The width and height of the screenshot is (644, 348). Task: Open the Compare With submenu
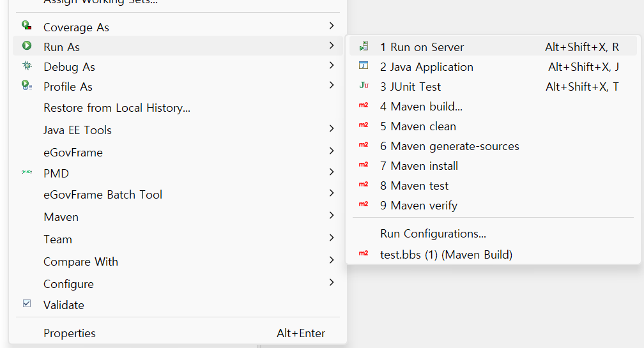pyautogui.click(x=80, y=261)
